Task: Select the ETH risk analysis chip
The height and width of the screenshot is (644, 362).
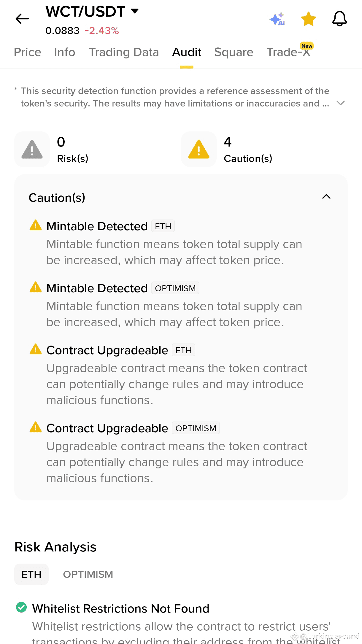Action: tap(31, 574)
